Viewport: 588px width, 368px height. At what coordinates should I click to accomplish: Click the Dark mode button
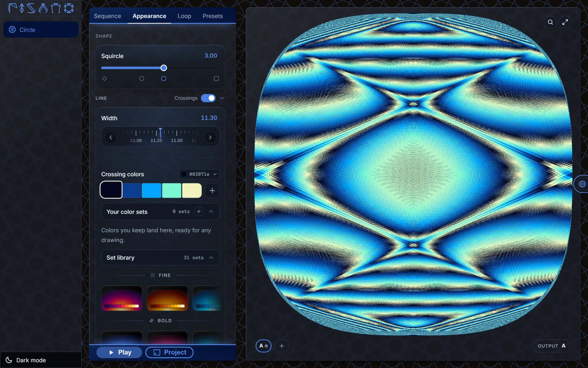(x=41, y=360)
